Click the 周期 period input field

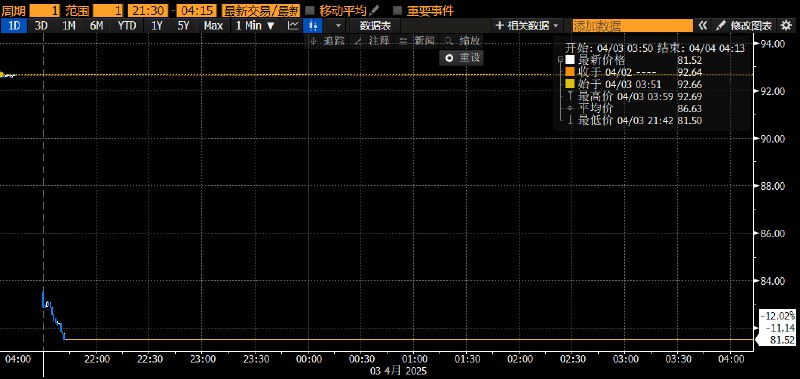pyautogui.click(x=44, y=10)
